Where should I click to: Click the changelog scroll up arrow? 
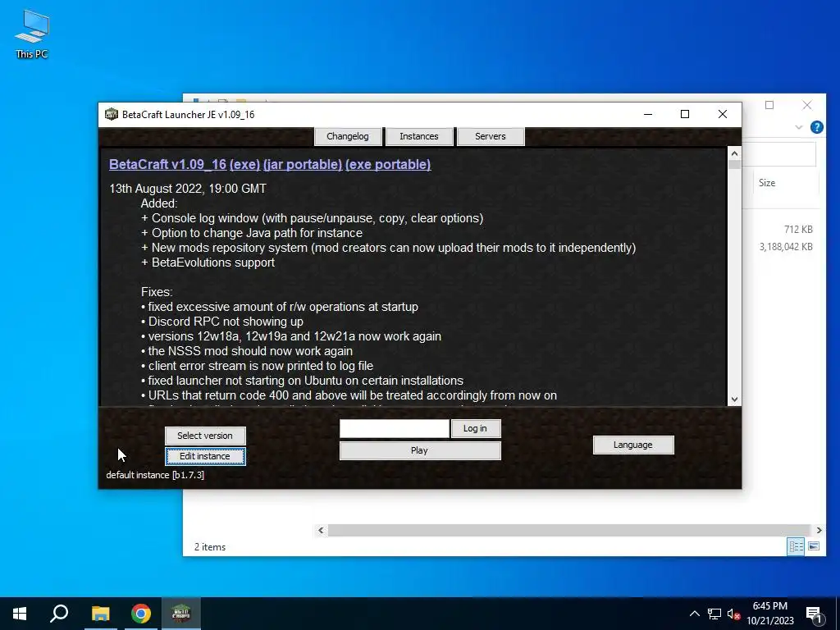pos(734,153)
